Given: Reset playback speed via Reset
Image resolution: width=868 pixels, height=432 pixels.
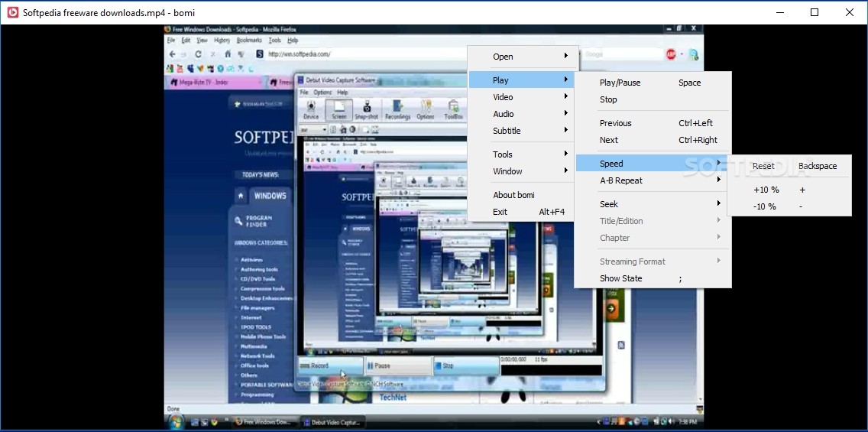Looking at the screenshot, I should (789, 166).
